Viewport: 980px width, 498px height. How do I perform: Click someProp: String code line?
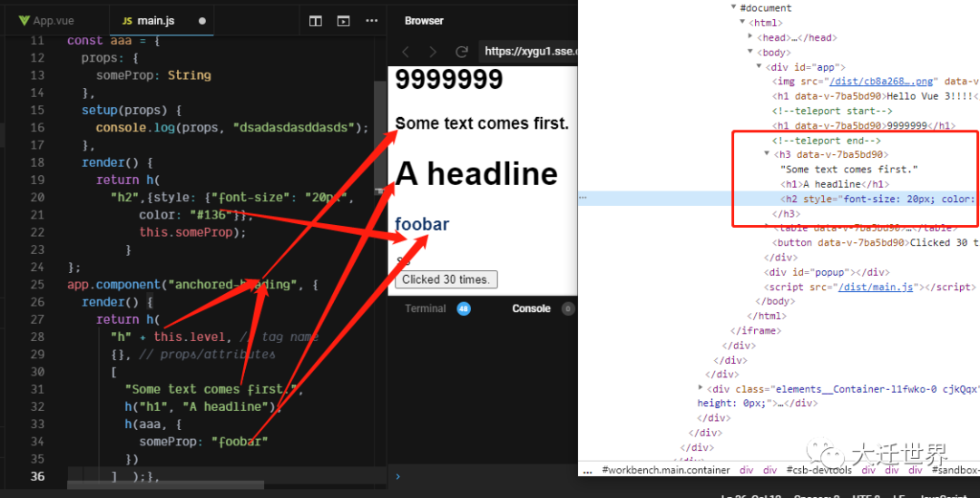point(153,75)
